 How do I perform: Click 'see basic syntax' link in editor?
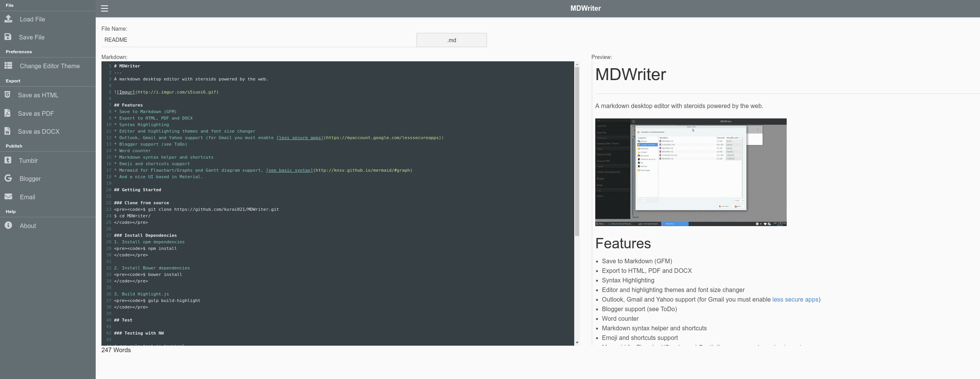289,170
